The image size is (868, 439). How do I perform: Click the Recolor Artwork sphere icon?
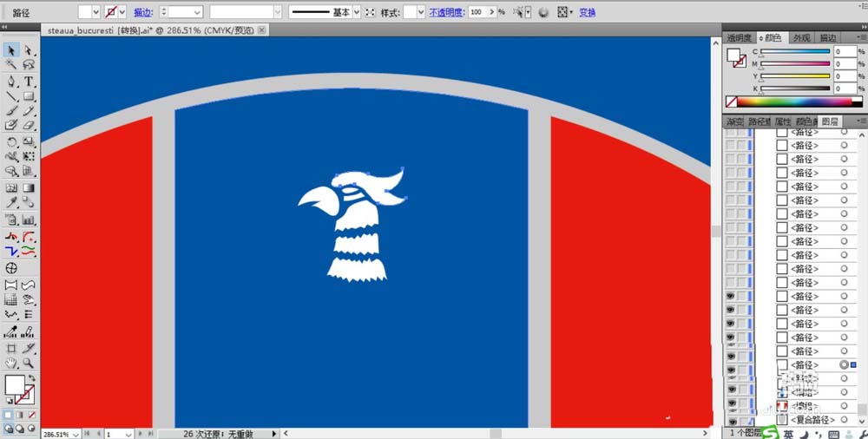pyautogui.click(x=543, y=12)
